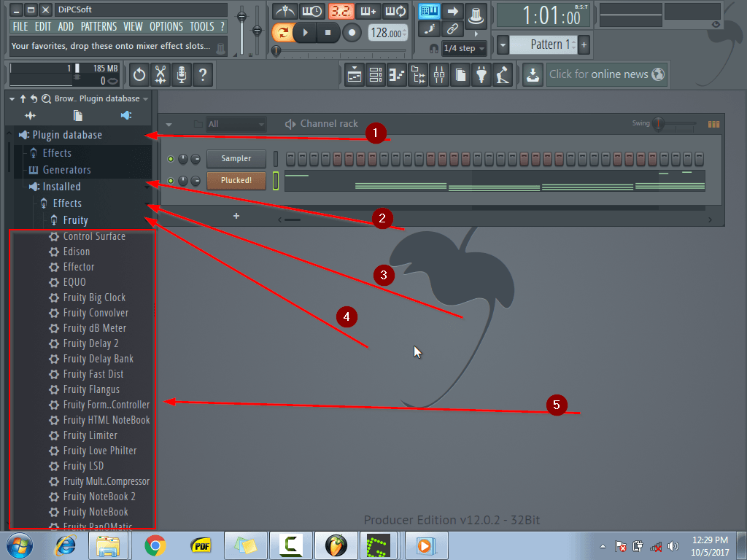Screen dimensions: 747x560
Task: Open Chrome from the taskbar
Action: tap(155, 545)
